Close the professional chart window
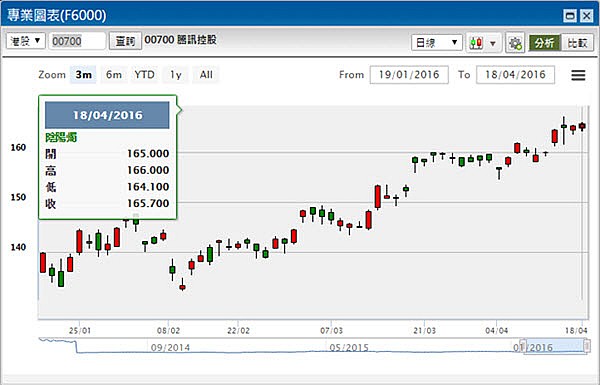600x385 pixels. tap(586, 16)
